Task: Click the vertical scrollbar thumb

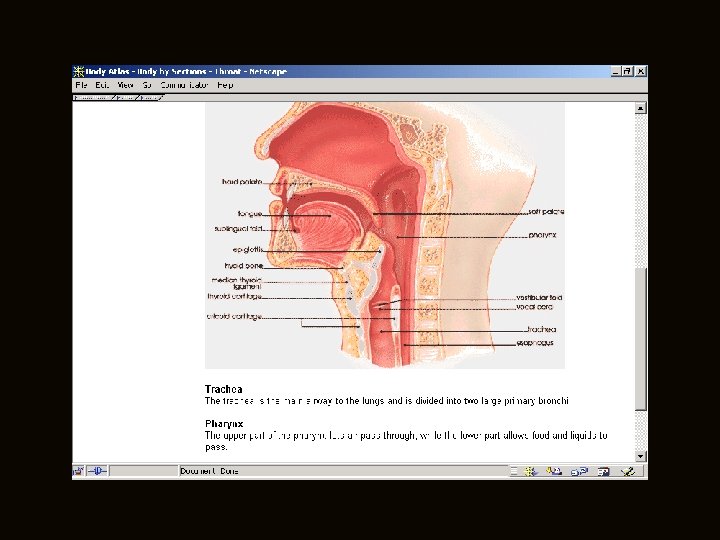Action: tap(641, 339)
